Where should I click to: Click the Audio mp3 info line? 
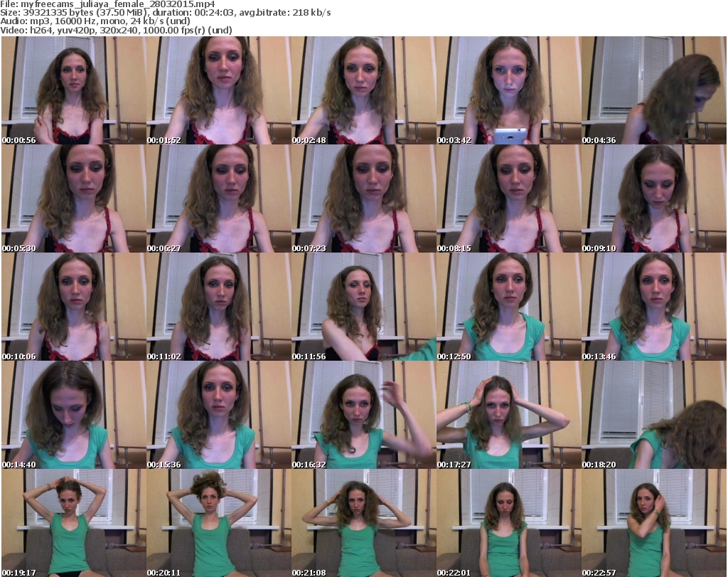tap(96, 21)
